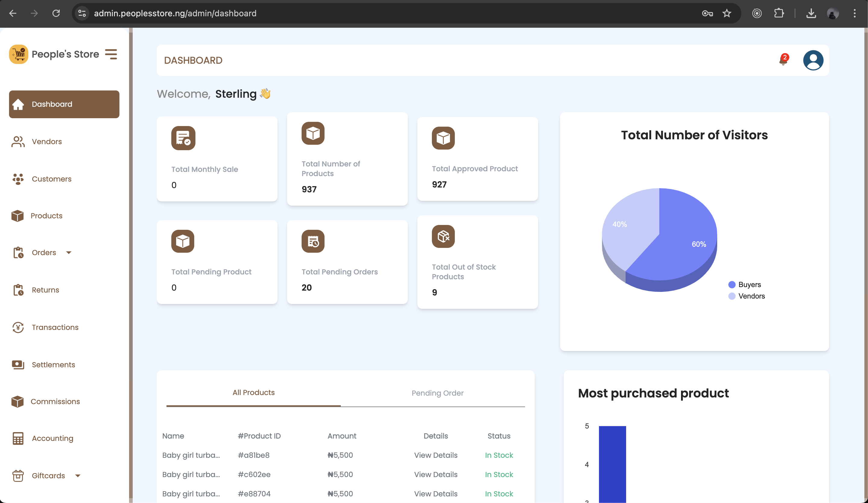Click the #a81be8 product ID
The image size is (868, 503).
point(254,455)
